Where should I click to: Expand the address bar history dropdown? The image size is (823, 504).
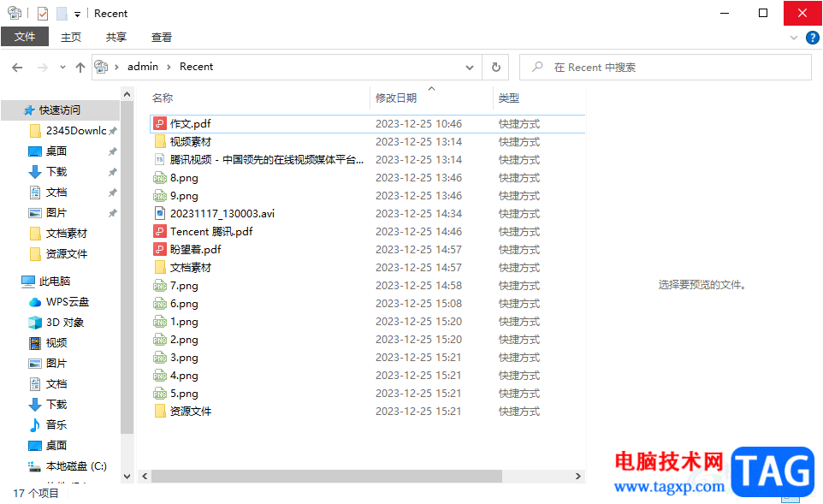(469, 68)
